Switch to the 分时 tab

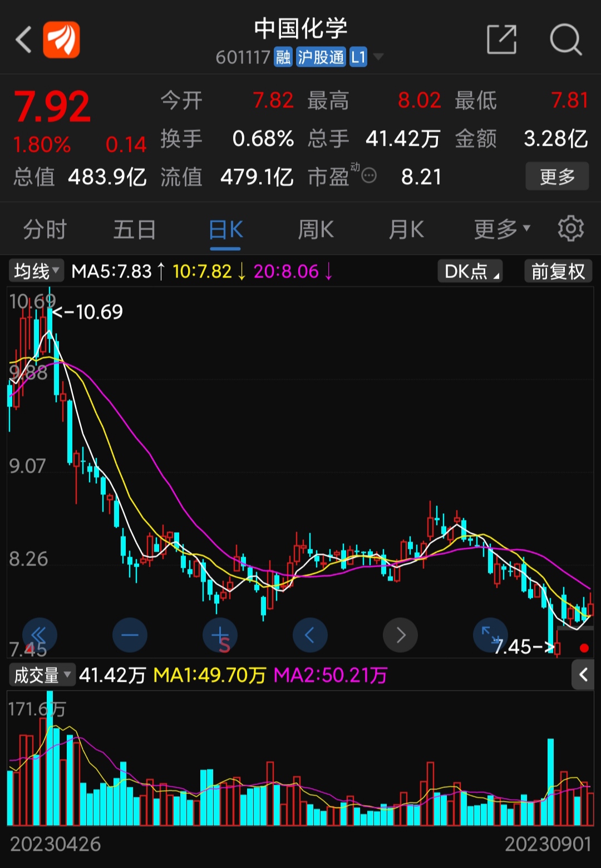45,229
